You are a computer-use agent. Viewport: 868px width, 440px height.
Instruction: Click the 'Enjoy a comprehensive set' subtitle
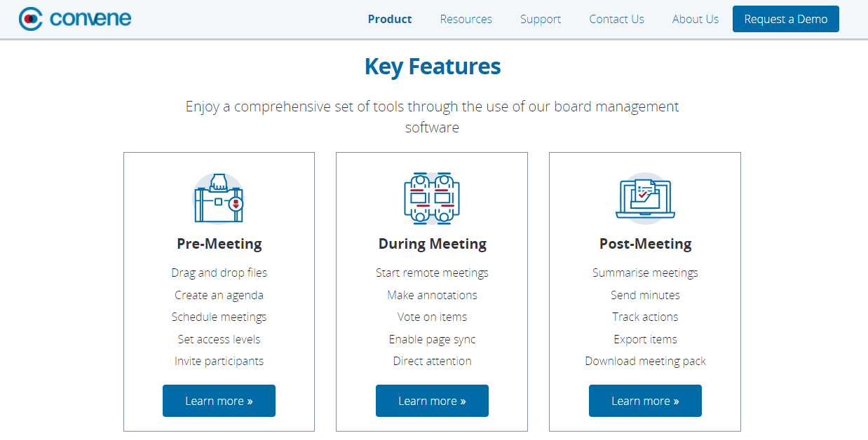[433, 117]
